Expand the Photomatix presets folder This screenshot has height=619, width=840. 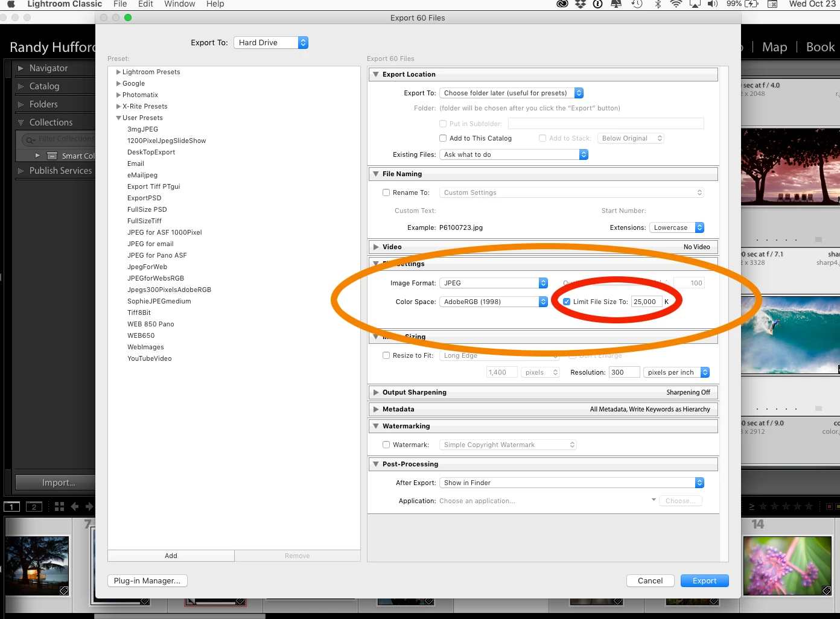(x=119, y=95)
